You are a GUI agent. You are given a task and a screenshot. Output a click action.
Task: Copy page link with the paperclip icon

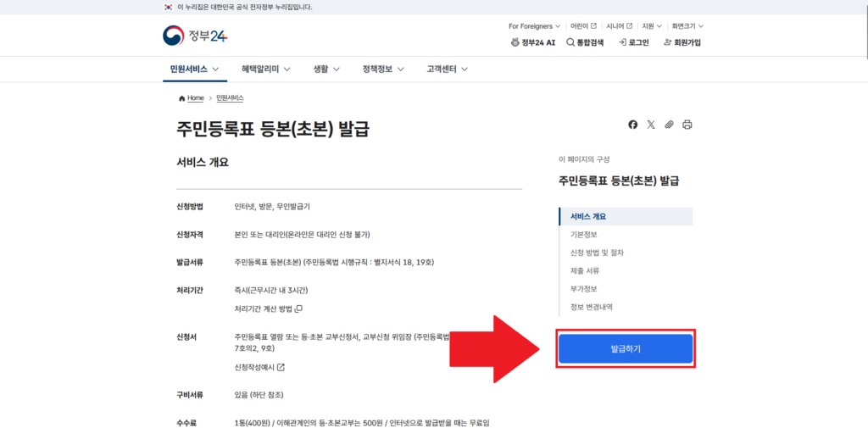(670, 125)
